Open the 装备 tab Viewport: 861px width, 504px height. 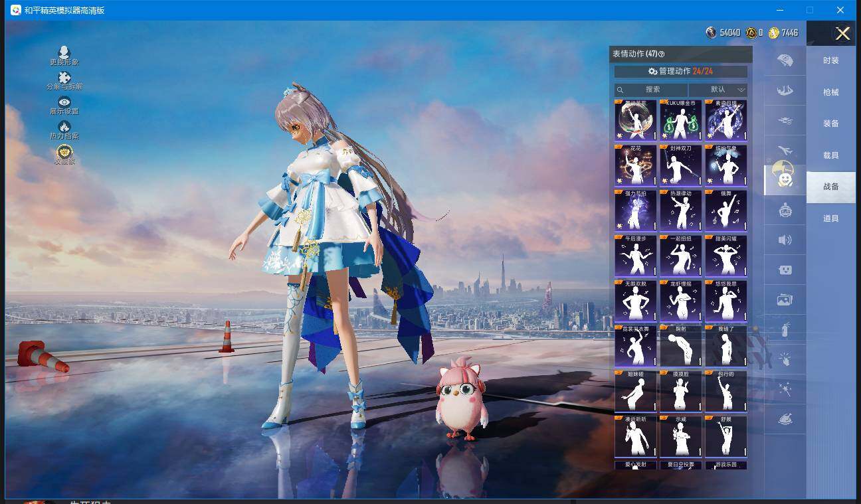click(x=831, y=124)
